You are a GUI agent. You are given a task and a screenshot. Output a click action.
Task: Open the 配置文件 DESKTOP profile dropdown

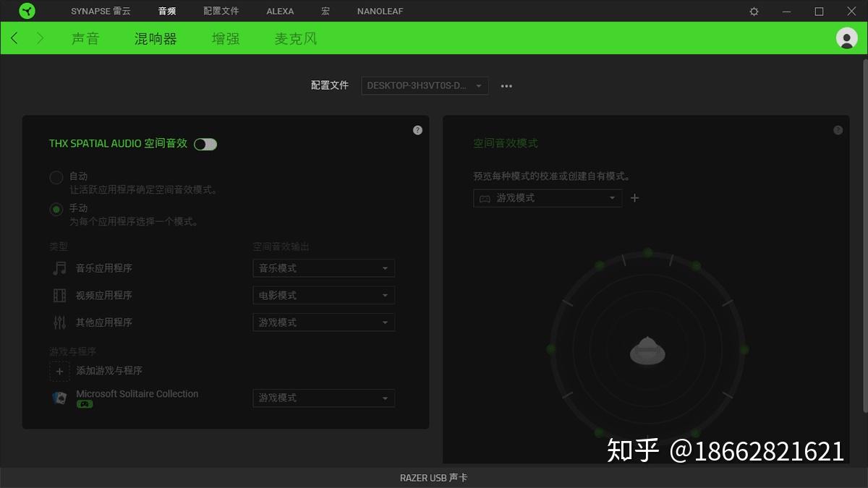point(425,85)
